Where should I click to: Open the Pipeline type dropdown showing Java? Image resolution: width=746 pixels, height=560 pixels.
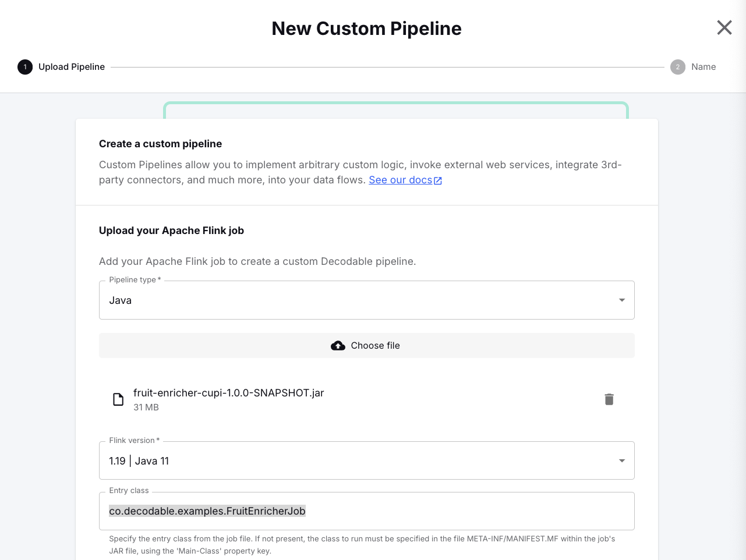click(x=367, y=300)
